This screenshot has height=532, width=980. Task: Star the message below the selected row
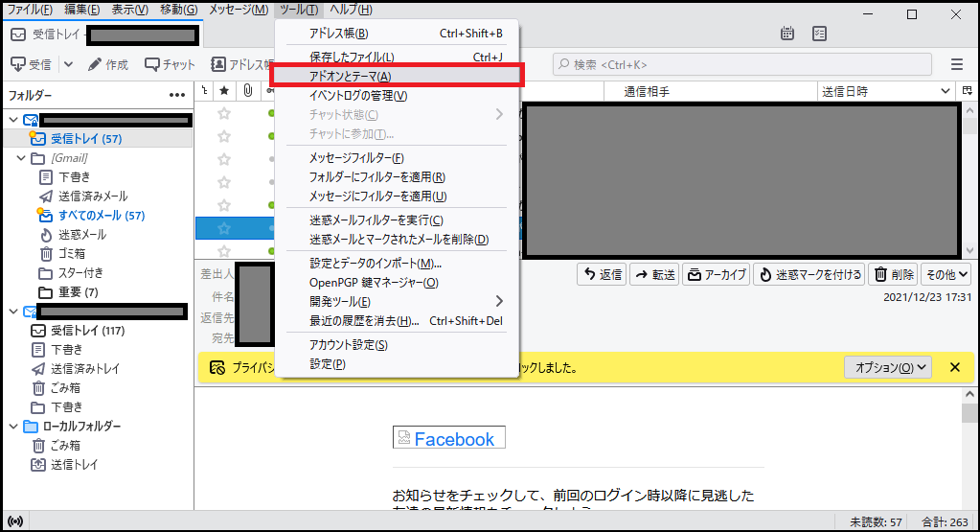click(224, 251)
